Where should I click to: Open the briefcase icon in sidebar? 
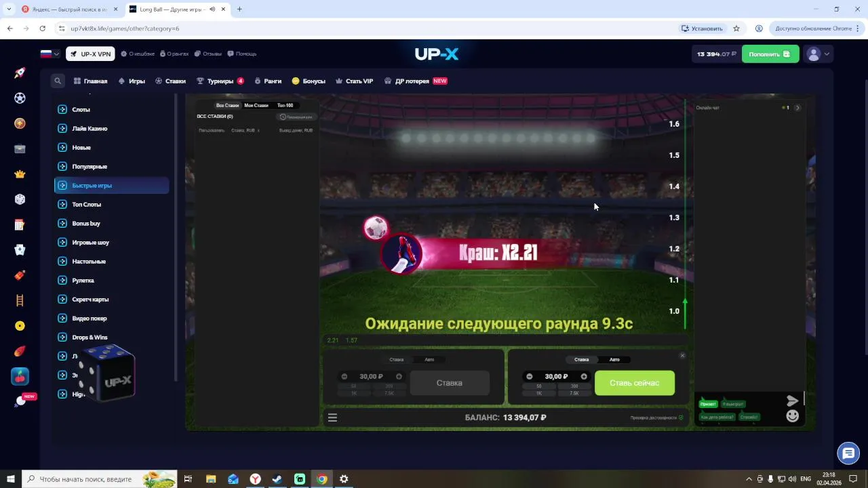click(20, 149)
